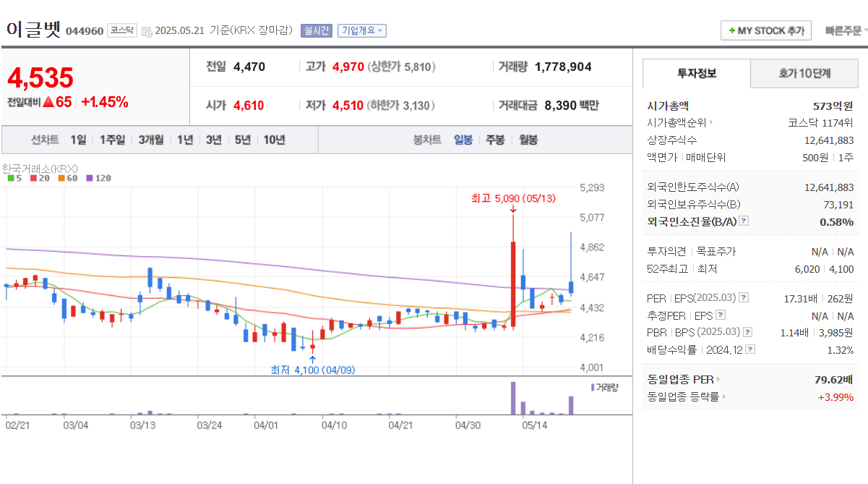The width and height of the screenshot is (868, 484).
Task: Switch to the 호가10단계 tab
Action: pyautogui.click(x=804, y=73)
